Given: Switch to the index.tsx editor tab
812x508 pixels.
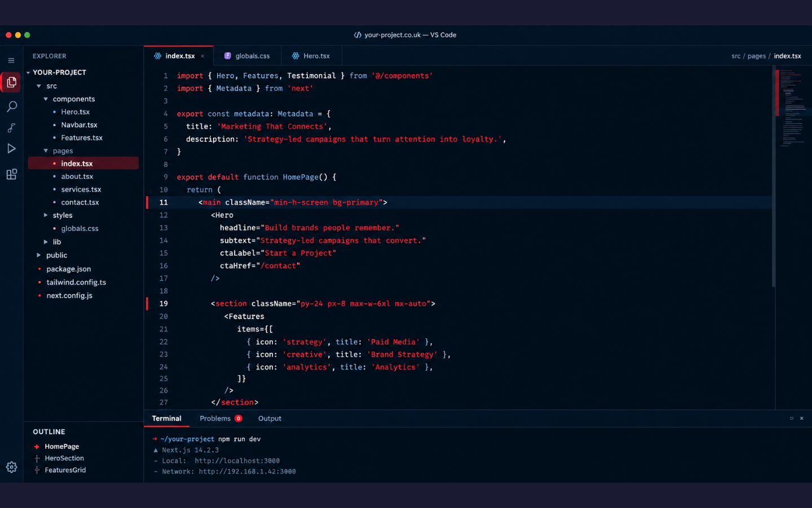Looking at the screenshot, I should click(x=179, y=56).
